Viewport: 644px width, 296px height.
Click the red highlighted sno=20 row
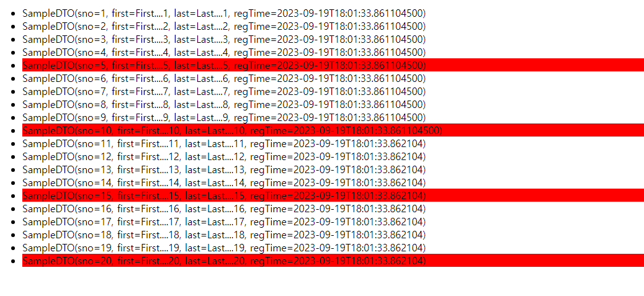[333, 261]
